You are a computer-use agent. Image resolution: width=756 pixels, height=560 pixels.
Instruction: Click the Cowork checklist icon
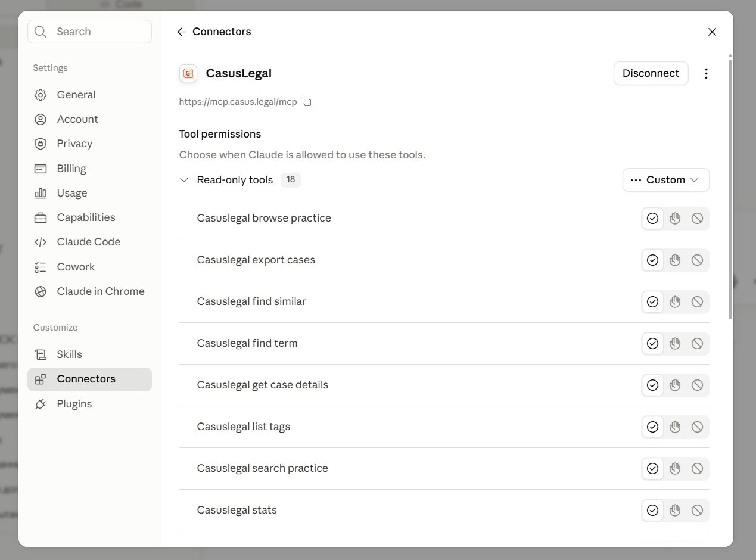click(41, 267)
